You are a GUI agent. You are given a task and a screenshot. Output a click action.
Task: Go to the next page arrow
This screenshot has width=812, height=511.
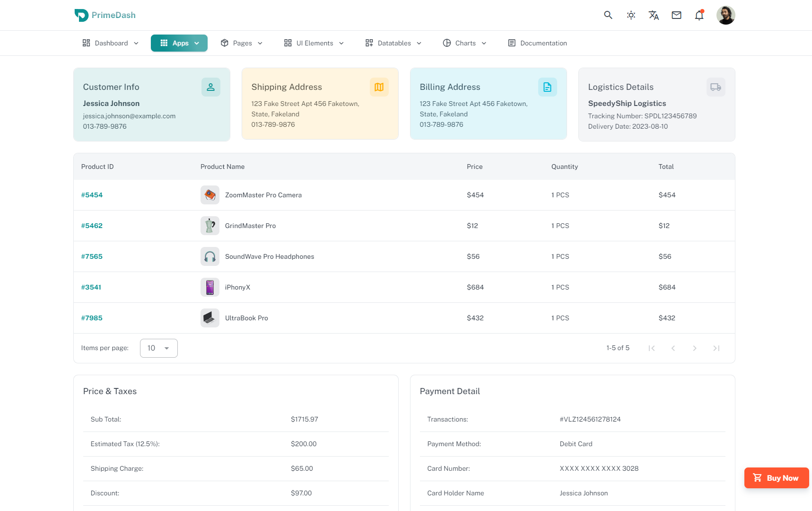[x=694, y=348]
